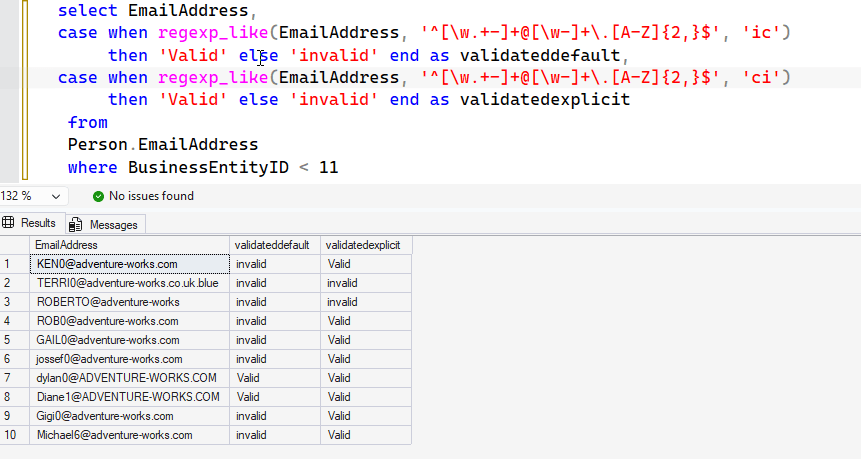861x459 pixels.
Task: Click the top-left select-all grid corner
Action: [15, 245]
